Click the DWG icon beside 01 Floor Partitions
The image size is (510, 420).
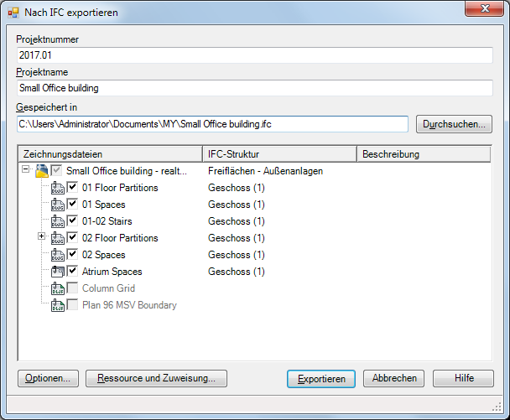click(x=58, y=188)
